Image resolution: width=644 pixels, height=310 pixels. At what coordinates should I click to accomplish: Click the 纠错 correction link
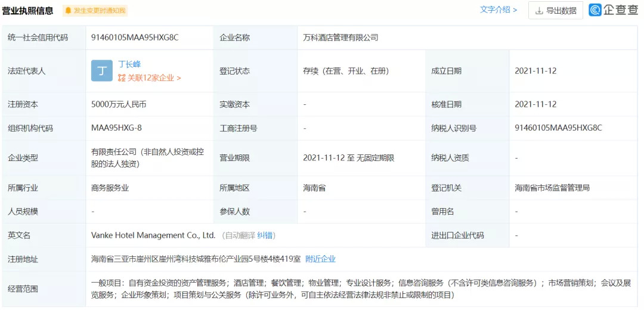[265, 235]
